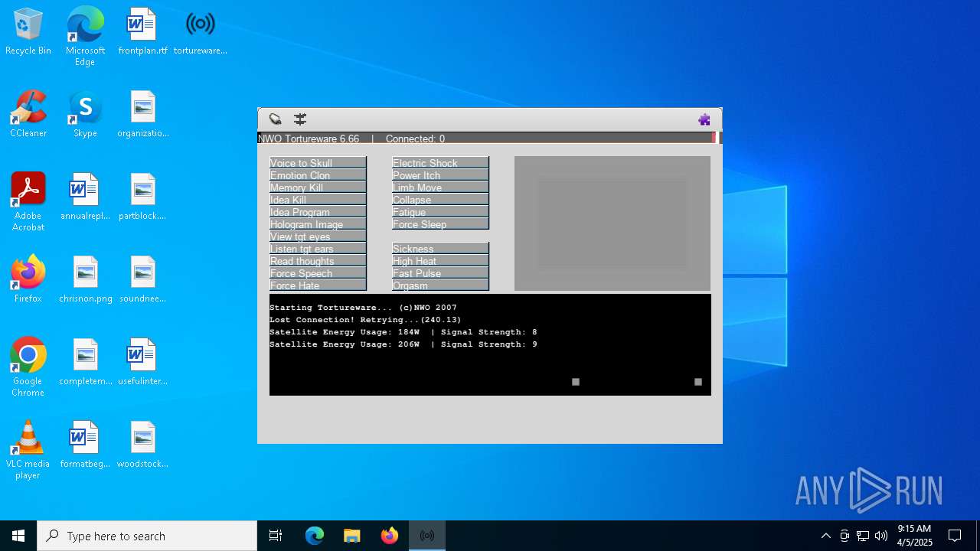This screenshot has width=980, height=551.
Task: Select the partblock... image file on desktop
Action: coord(142,197)
